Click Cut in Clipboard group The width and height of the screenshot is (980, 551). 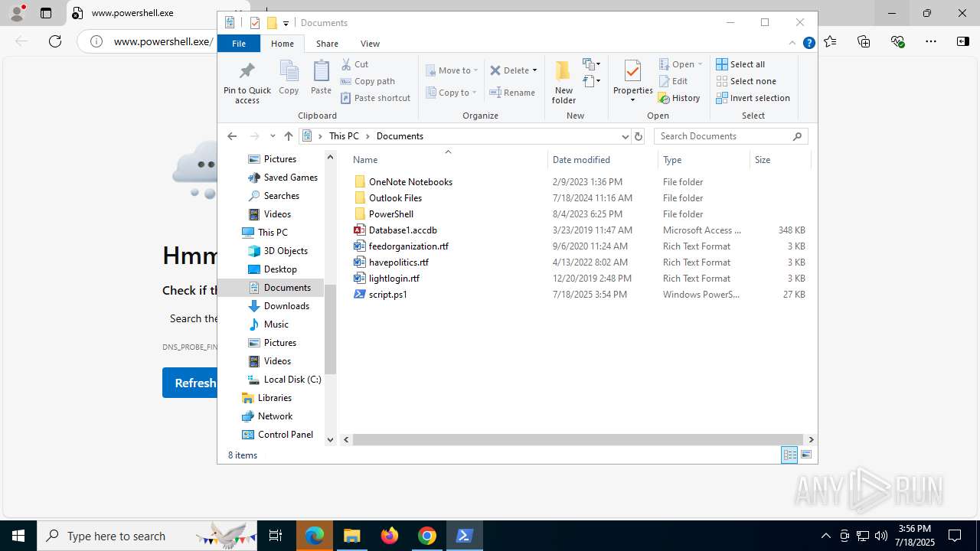pyautogui.click(x=355, y=64)
